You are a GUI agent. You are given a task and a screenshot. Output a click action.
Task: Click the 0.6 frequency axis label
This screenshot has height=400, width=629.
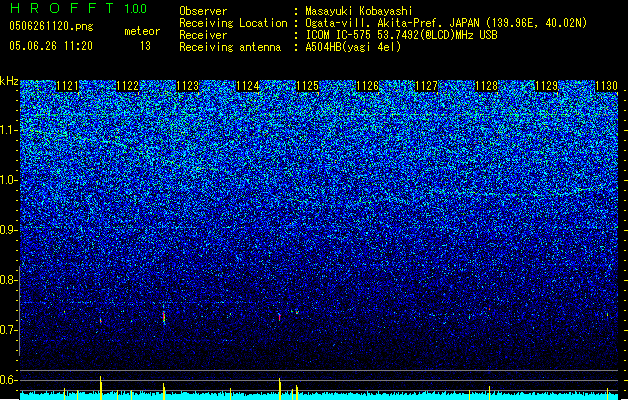click(8, 380)
